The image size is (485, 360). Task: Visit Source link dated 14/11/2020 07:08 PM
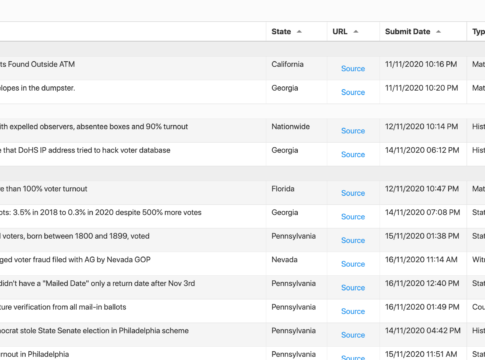point(353,217)
